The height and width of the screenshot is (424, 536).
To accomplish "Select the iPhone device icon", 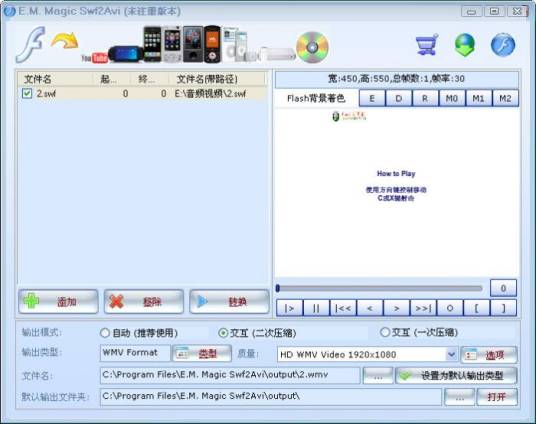I will [x=152, y=44].
